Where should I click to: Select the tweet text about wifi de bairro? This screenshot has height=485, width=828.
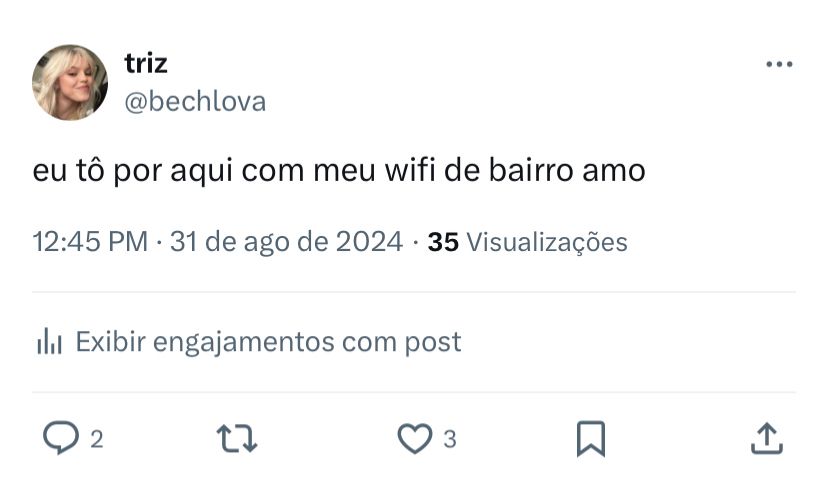pyautogui.click(x=339, y=171)
